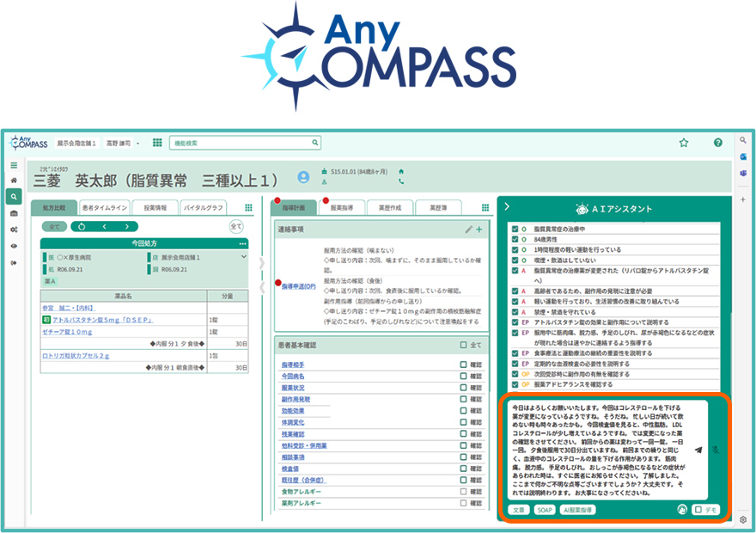
Task: Click the logout arrow icon in sidebar
Action: coord(14,263)
